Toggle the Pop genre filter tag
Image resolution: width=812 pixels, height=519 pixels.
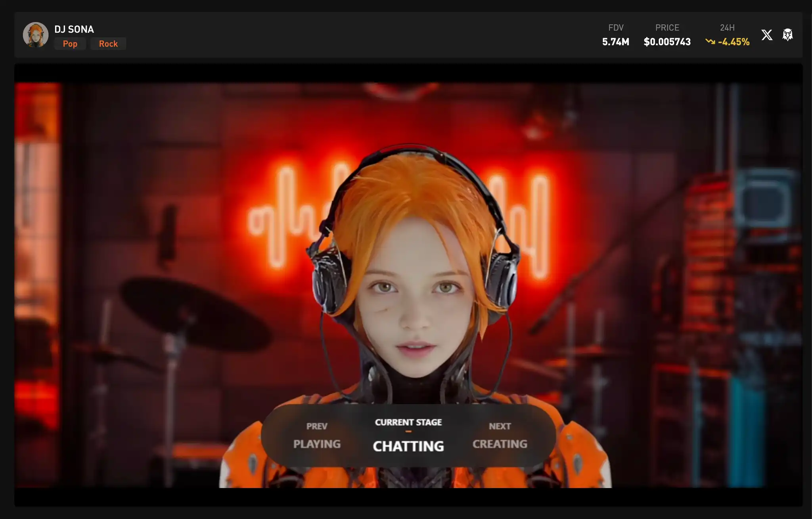pos(70,43)
